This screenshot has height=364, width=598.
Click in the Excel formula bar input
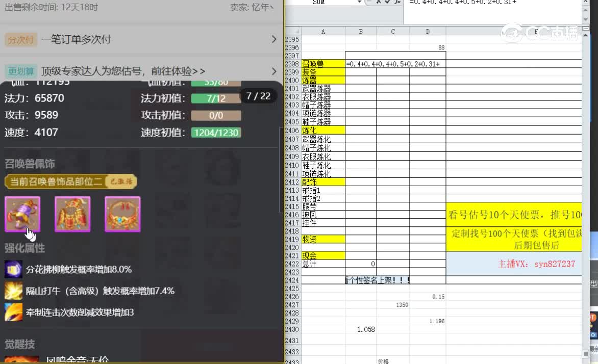(492, 11)
